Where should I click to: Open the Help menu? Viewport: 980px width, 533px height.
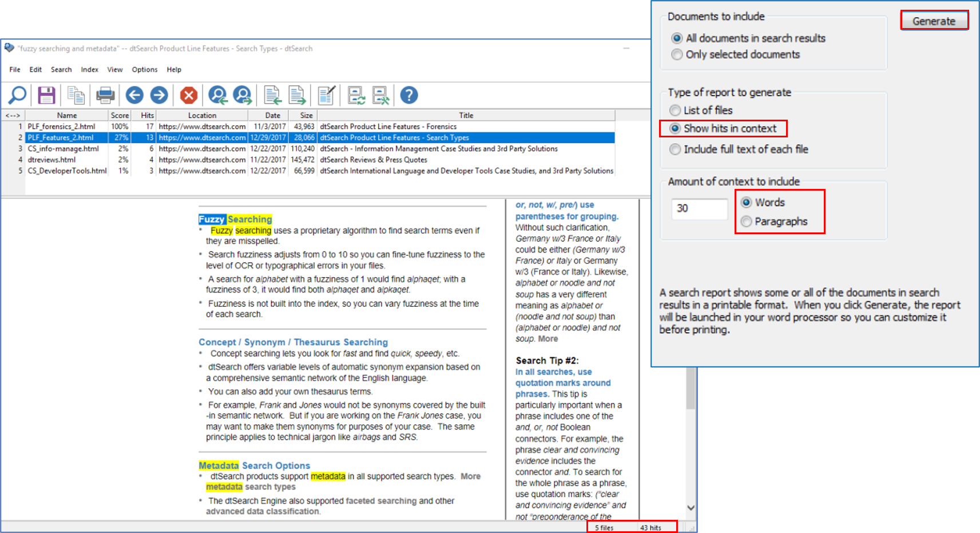(x=174, y=69)
